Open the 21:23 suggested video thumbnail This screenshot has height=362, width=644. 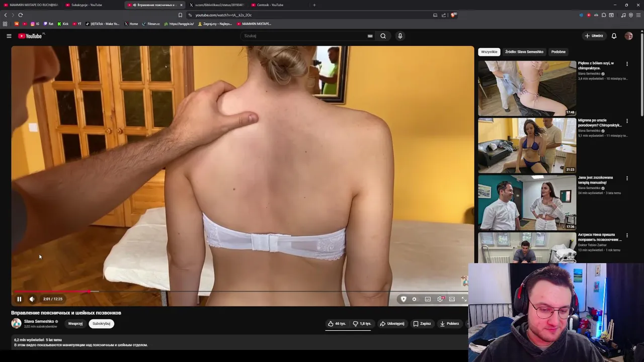(527, 146)
